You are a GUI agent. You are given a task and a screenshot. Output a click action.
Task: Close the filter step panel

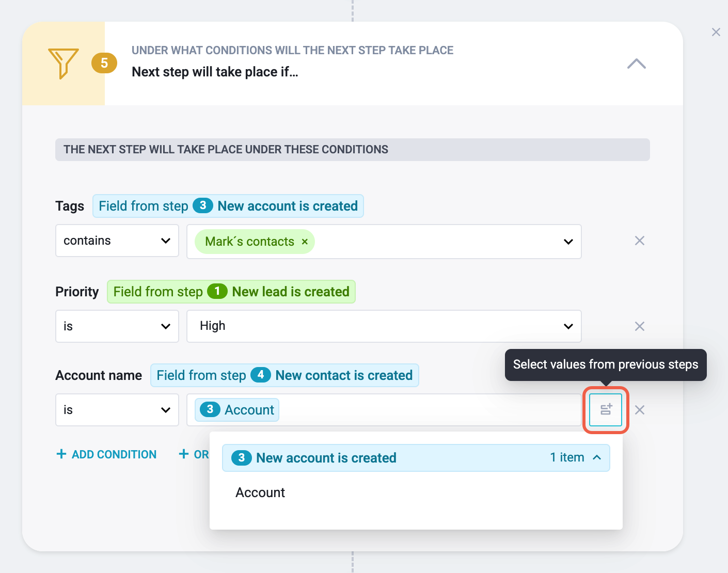pos(716,32)
